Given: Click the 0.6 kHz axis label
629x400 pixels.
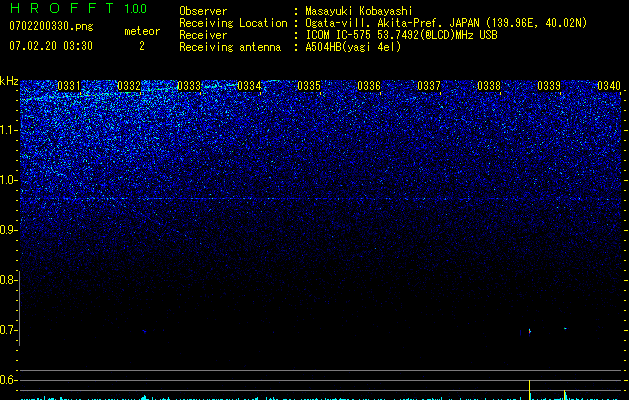Looking at the screenshot, I should [x=8, y=380].
